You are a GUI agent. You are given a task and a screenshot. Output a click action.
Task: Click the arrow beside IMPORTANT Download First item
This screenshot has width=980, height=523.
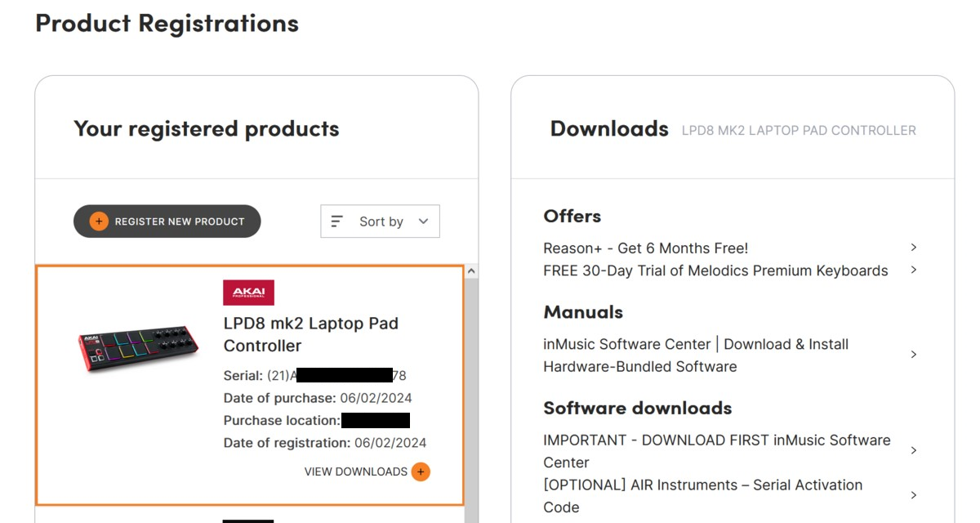tap(914, 450)
